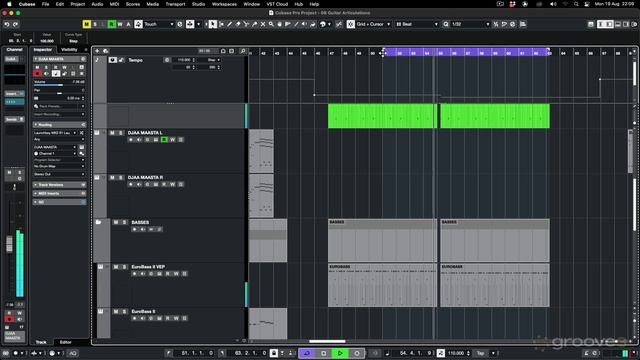Select the Mute X tool
The height and width of the screenshot is (360, 640).
(x=263, y=24)
